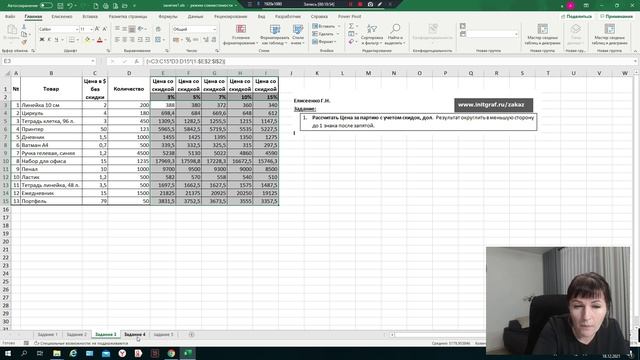The width and height of the screenshot is (640, 360).
Task: Toggle Underline formatting
Action: click(56, 40)
